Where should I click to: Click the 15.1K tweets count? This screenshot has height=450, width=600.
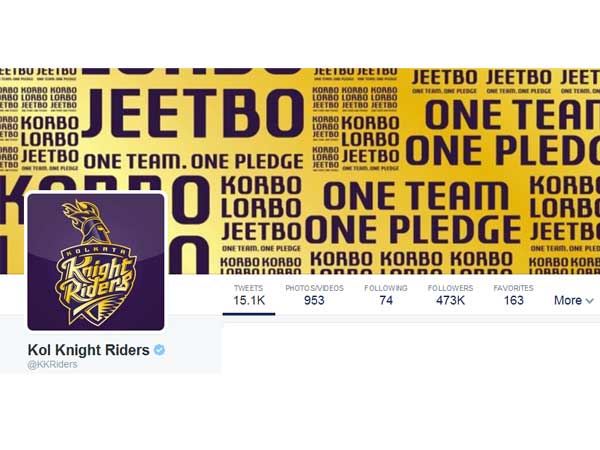tap(249, 301)
